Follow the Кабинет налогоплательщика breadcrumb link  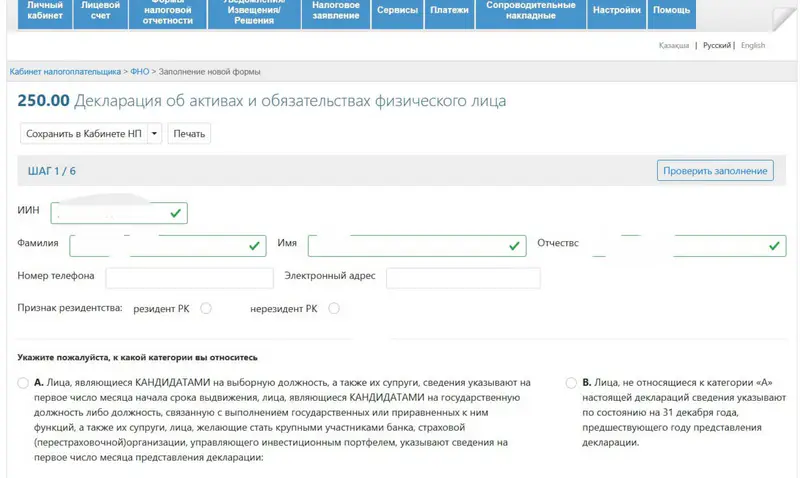tap(65, 72)
